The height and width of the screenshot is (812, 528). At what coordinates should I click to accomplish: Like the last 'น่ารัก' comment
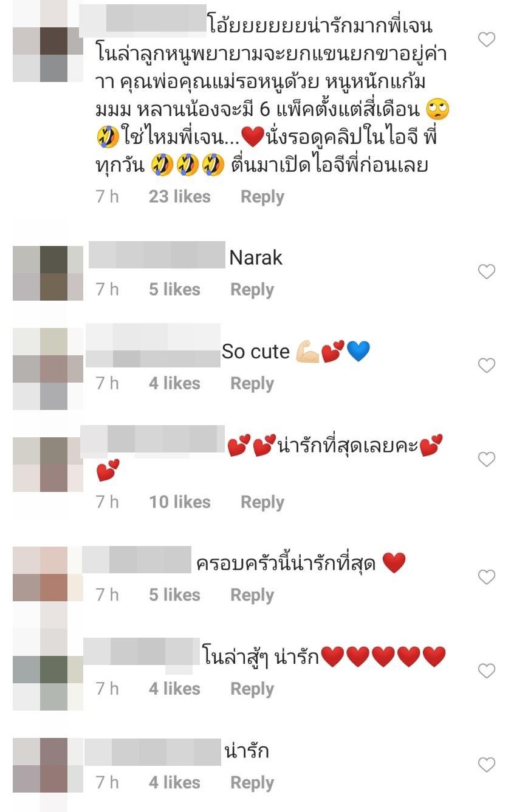tap(487, 765)
